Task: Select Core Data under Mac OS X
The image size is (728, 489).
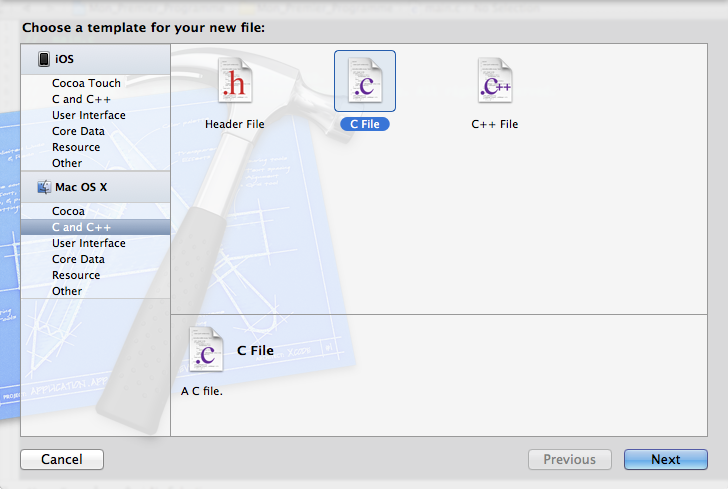Action: click(78, 259)
